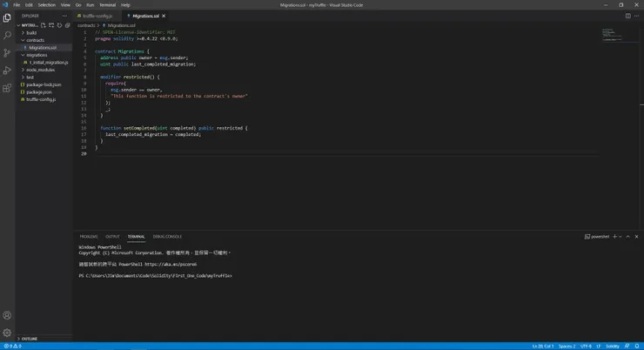Open the powershell terminal selector dropdown
The width and height of the screenshot is (644, 350).
coord(599,236)
